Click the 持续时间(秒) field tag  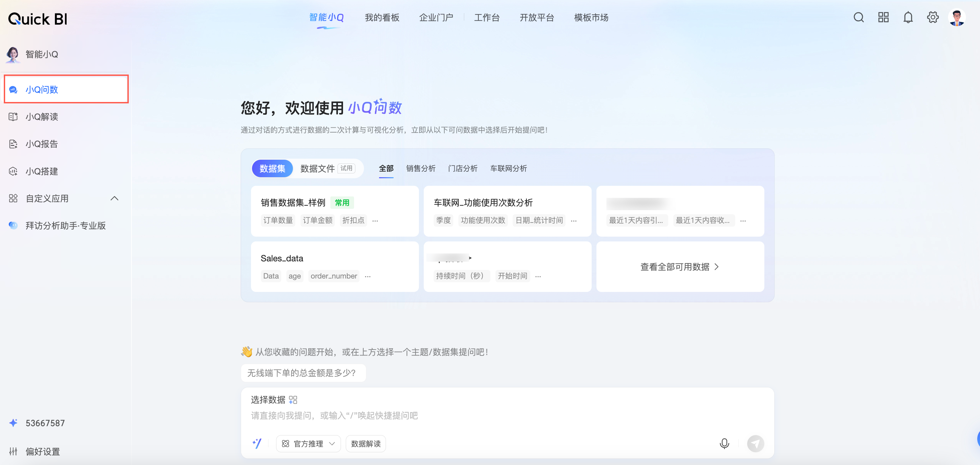click(462, 276)
